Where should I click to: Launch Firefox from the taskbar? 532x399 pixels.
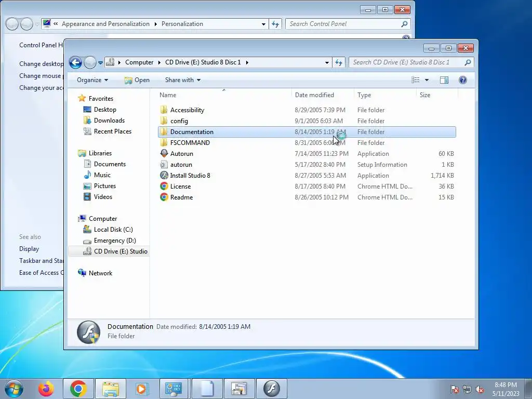[x=46, y=389]
